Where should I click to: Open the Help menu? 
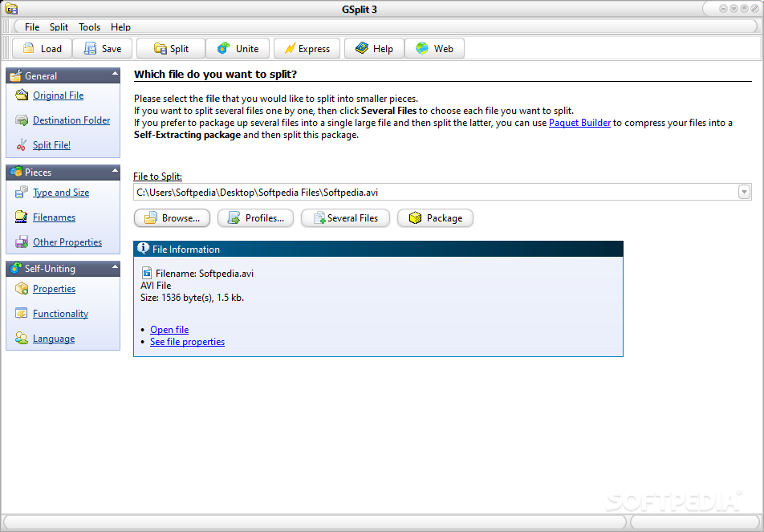pos(120,26)
